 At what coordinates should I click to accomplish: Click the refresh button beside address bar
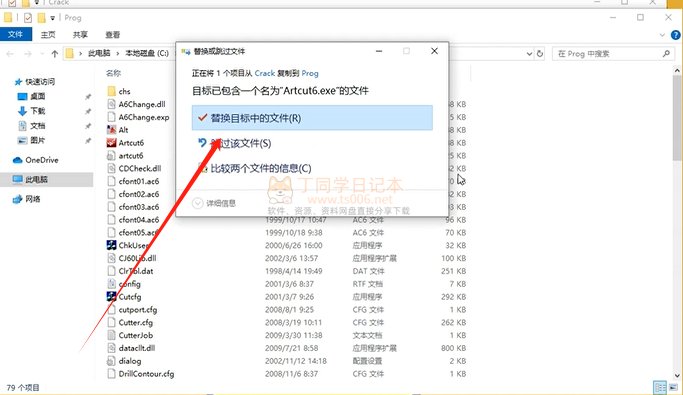(540, 54)
